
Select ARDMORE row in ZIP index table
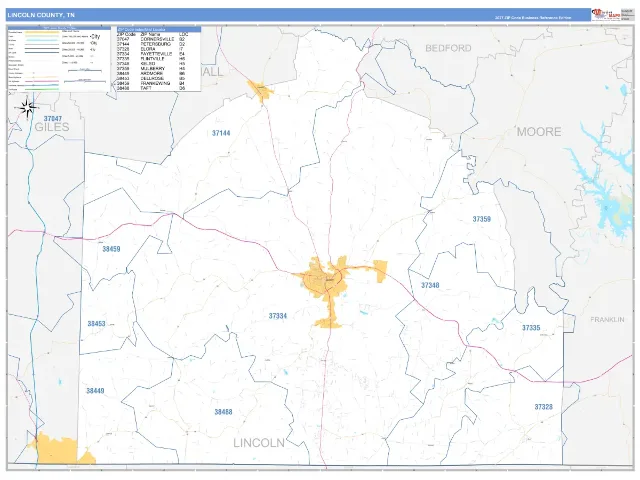coord(151,73)
